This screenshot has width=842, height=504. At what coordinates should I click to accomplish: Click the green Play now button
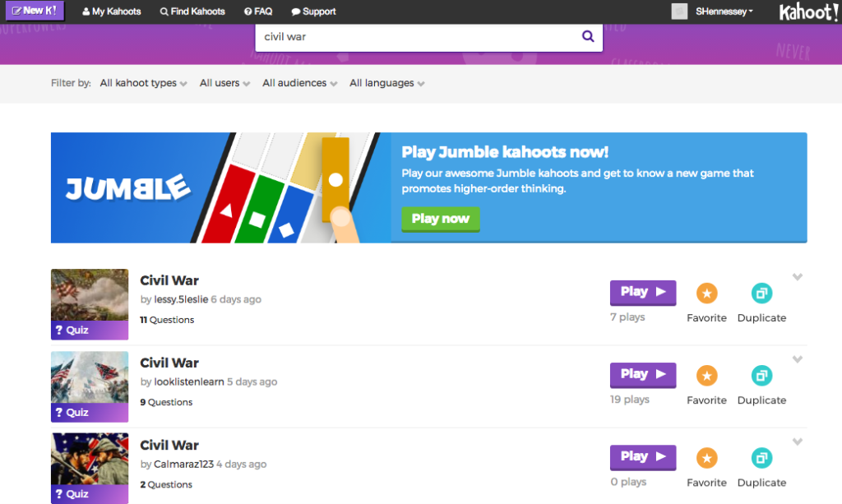(441, 219)
